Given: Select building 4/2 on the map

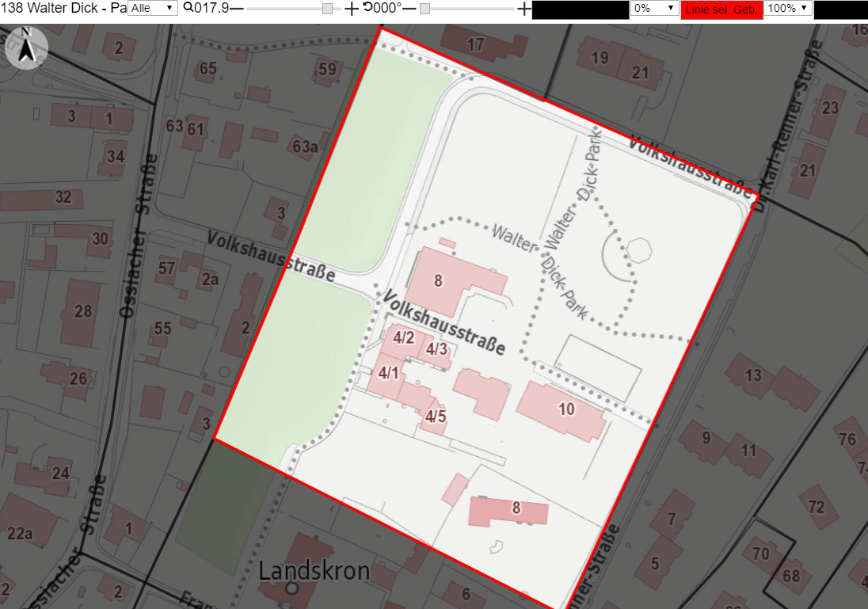Looking at the screenshot, I should pyautogui.click(x=402, y=338).
